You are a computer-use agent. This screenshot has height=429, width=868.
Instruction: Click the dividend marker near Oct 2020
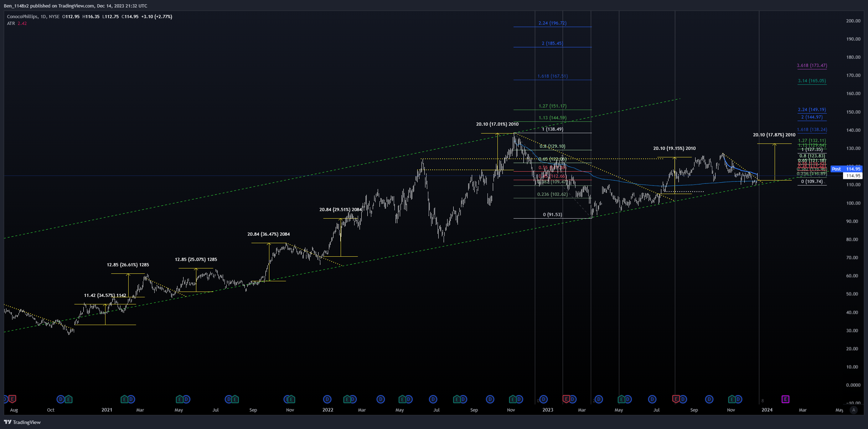coord(61,399)
